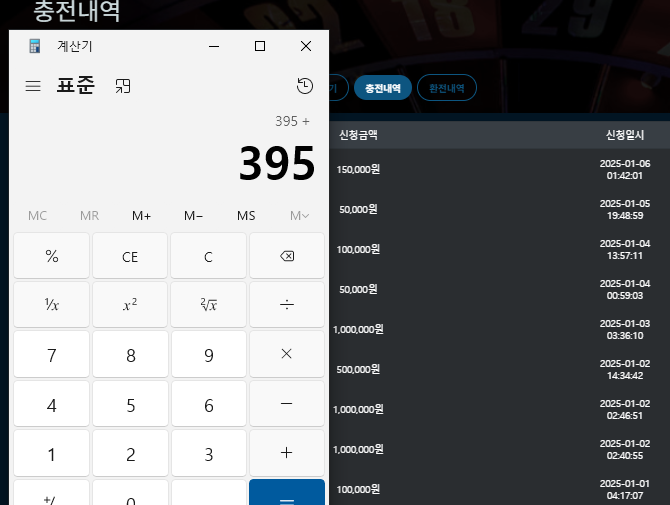
Task: Click the plus/minus sign toggle key
Action: tap(52, 492)
